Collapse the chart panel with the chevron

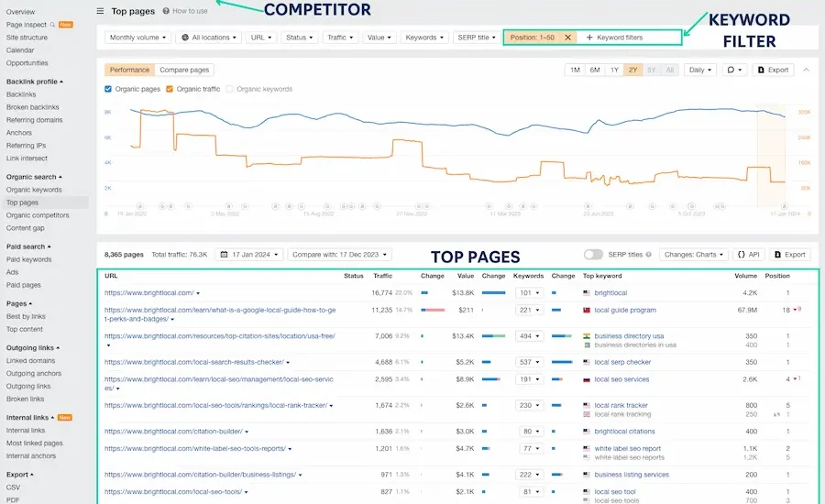(807, 70)
